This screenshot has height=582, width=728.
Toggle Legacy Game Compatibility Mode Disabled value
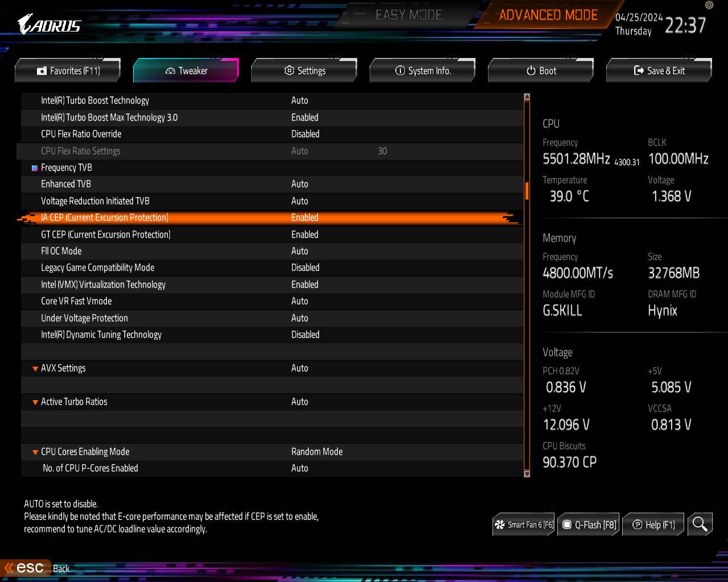pos(305,268)
